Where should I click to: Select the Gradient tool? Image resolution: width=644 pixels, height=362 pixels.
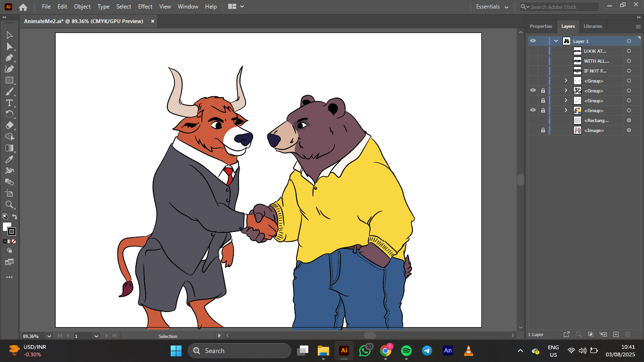[x=9, y=148]
